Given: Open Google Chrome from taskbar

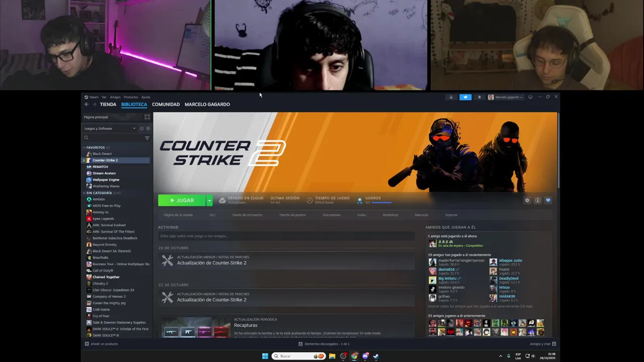Looking at the screenshot, I should (354, 356).
